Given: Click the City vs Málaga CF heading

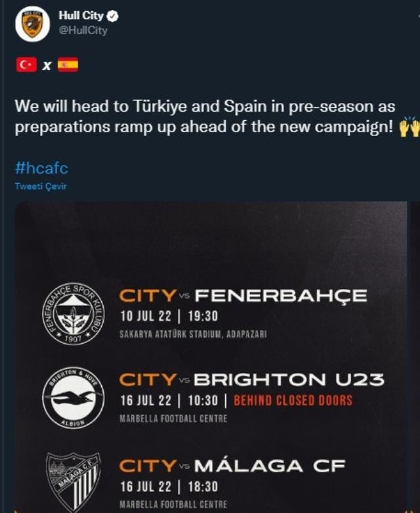Looking at the screenshot, I should (x=232, y=464).
